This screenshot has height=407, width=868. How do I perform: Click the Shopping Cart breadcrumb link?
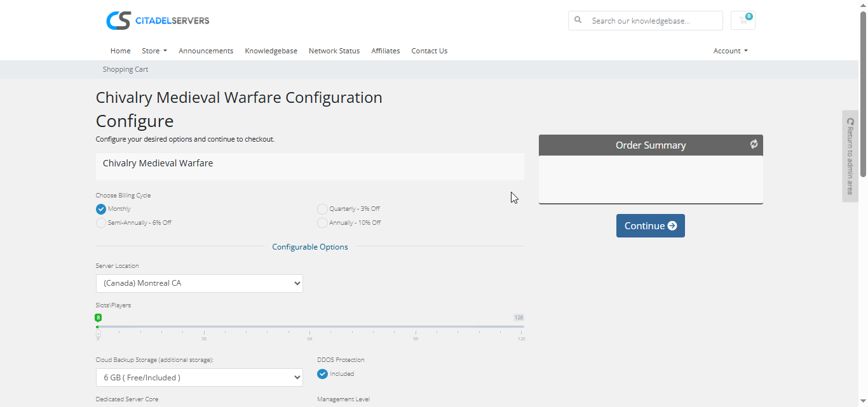tap(125, 69)
